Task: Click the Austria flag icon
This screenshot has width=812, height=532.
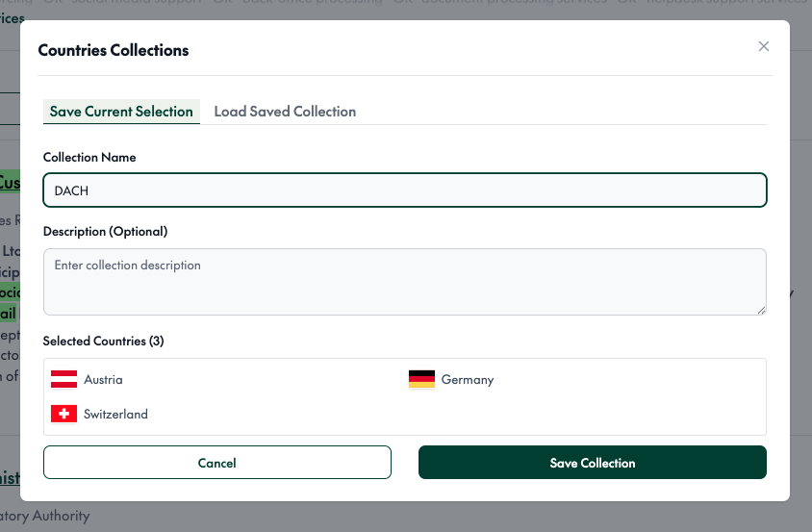Action: tap(63, 379)
